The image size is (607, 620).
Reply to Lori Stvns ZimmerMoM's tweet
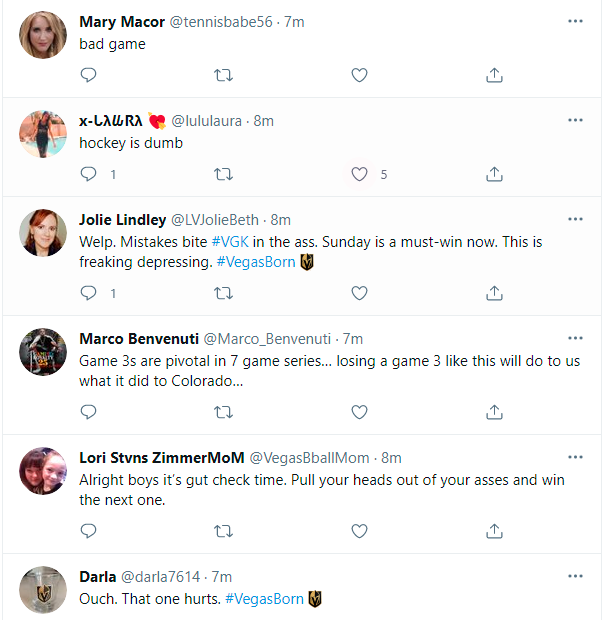tap(88, 530)
